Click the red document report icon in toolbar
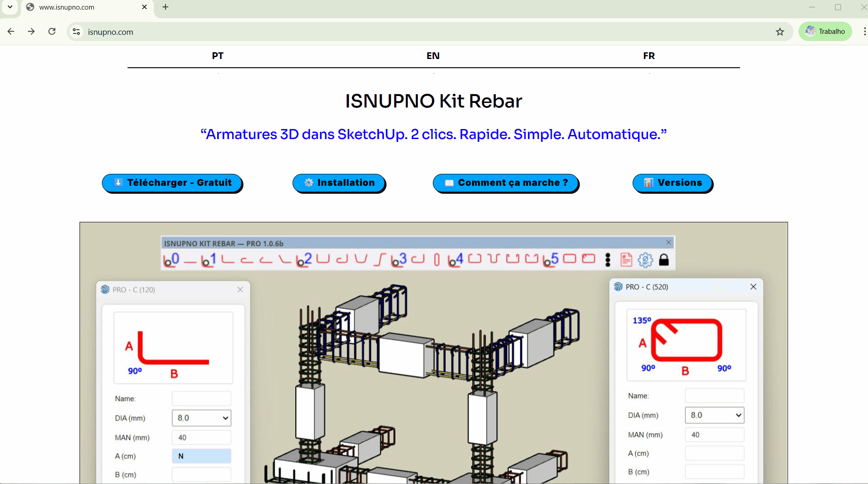This screenshot has width=868, height=484. point(626,260)
